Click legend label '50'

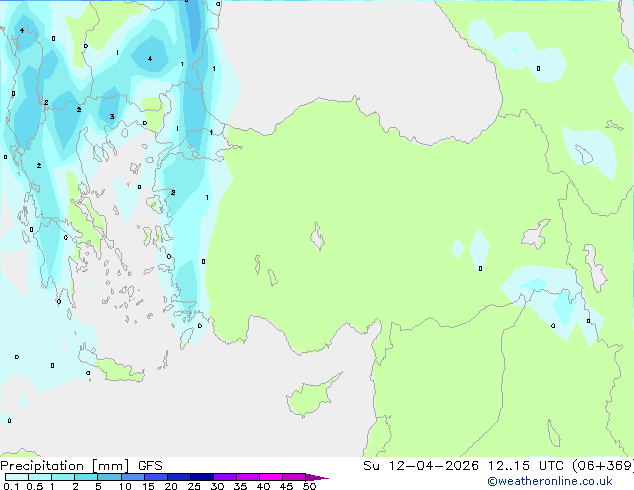[309, 486]
